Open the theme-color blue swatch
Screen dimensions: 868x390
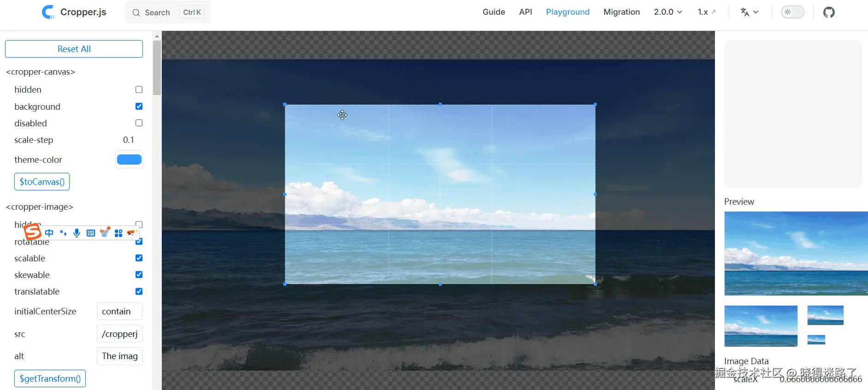(x=129, y=160)
